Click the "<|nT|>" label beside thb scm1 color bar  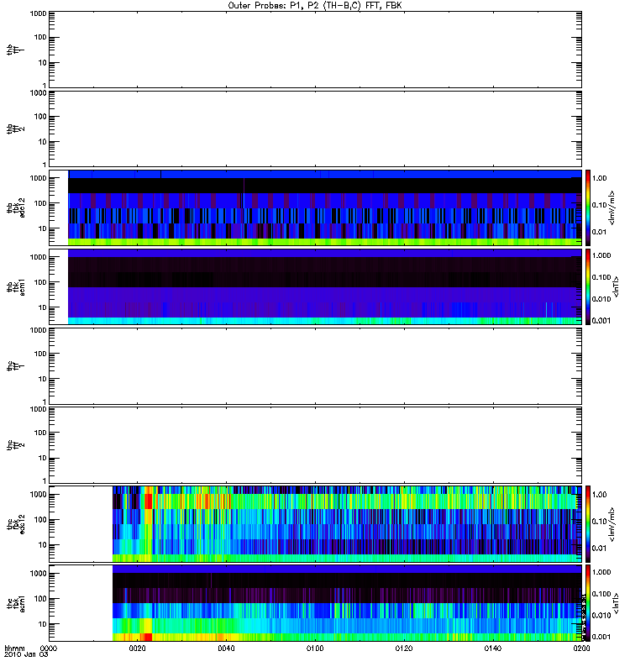click(x=617, y=286)
